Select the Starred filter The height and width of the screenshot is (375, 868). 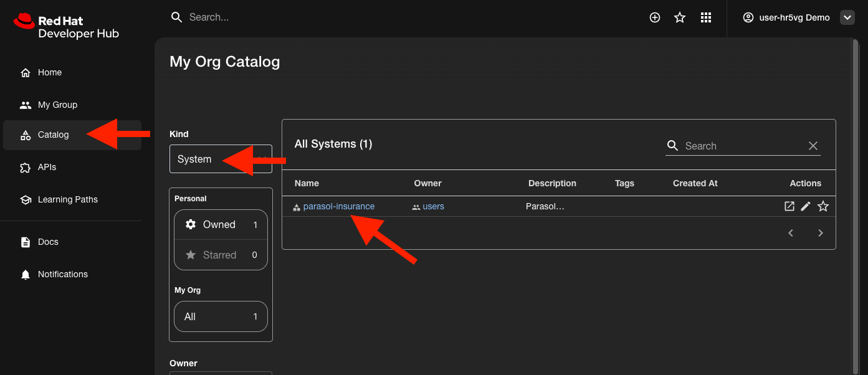[221, 255]
